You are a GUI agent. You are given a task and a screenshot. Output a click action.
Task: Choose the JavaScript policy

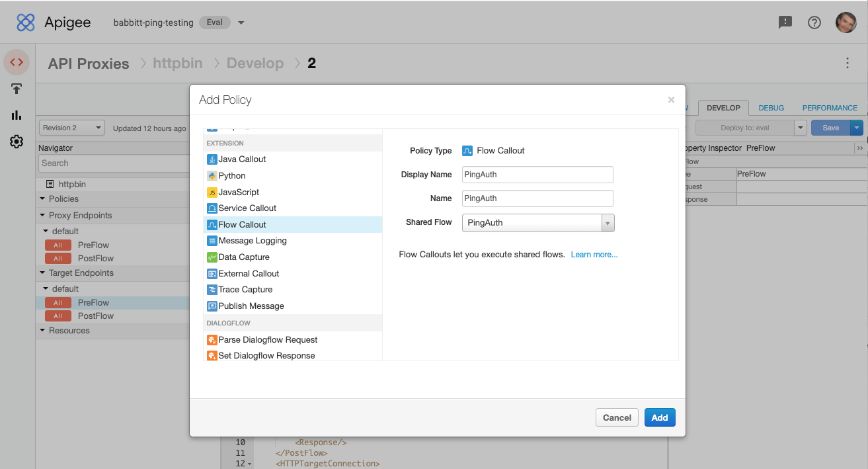pyautogui.click(x=239, y=192)
